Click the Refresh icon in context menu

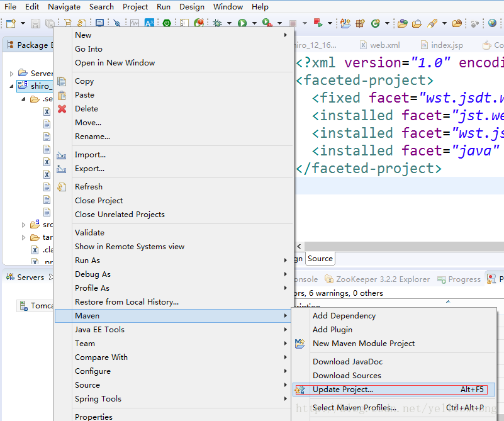(62, 187)
